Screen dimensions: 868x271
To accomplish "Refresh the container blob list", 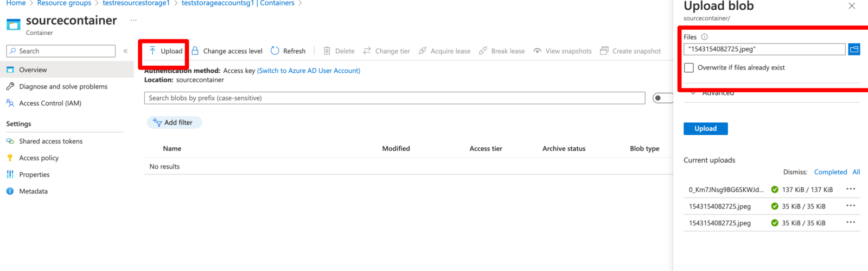I will point(288,51).
